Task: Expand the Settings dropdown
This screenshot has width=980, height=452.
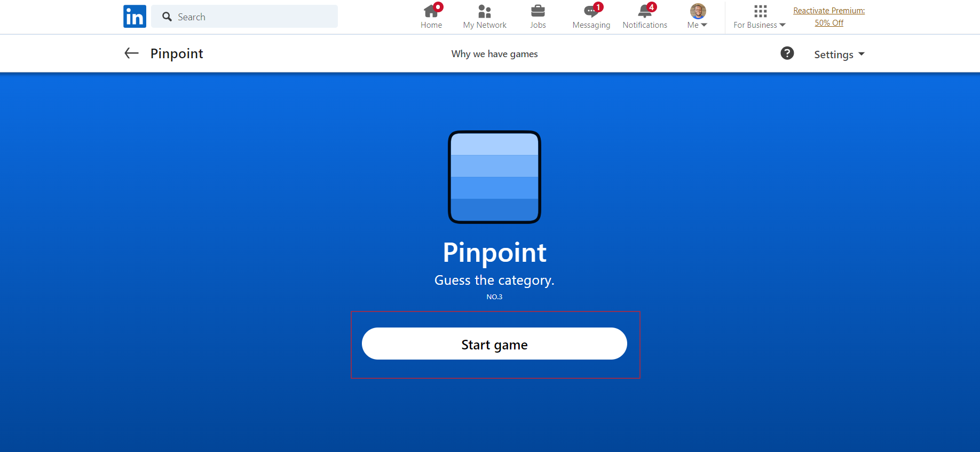Action: (x=839, y=54)
